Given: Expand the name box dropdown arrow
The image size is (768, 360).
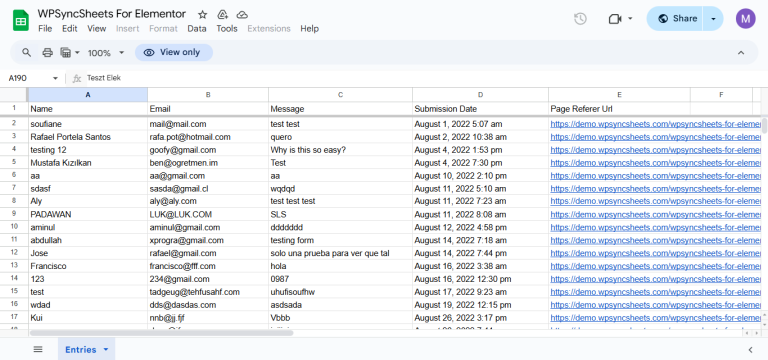Looking at the screenshot, I should pos(55,78).
